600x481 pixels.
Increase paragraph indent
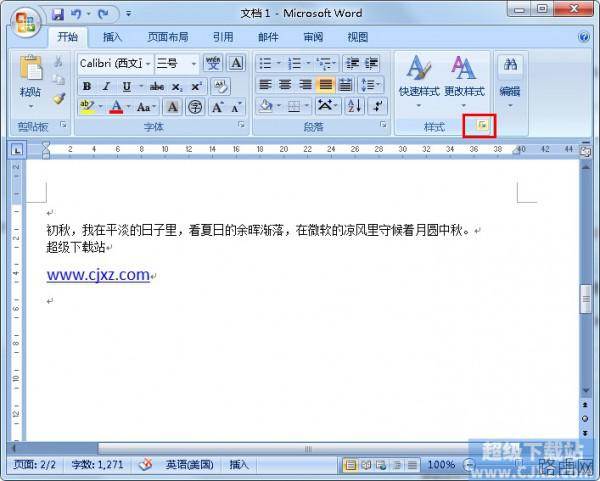point(371,64)
